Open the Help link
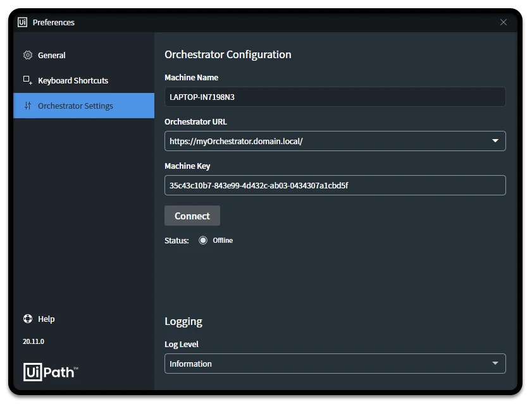The width and height of the screenshot is (532, 404). point(46,319)
